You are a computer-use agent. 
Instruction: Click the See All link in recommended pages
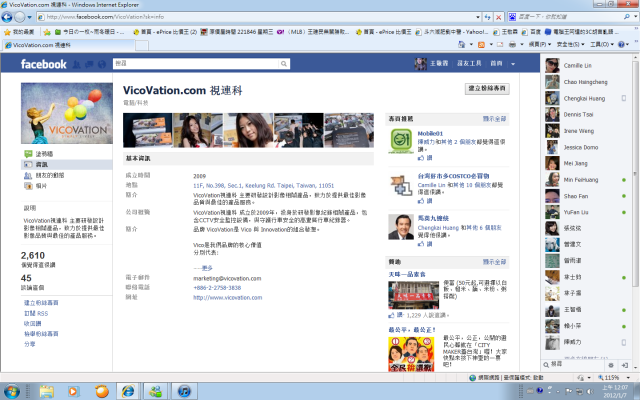pos(494,119)
